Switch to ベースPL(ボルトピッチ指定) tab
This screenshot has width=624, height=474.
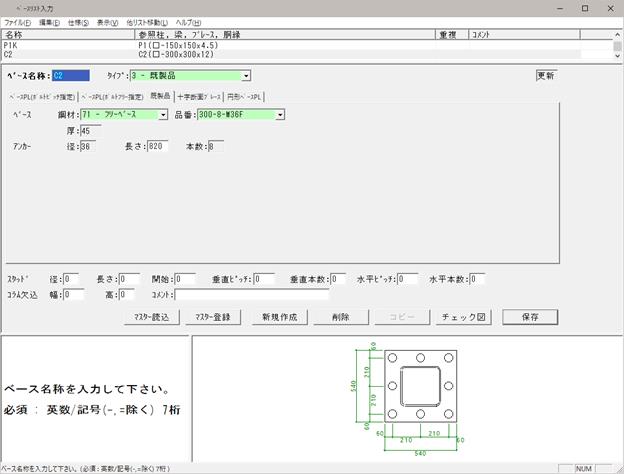(42, 97)
